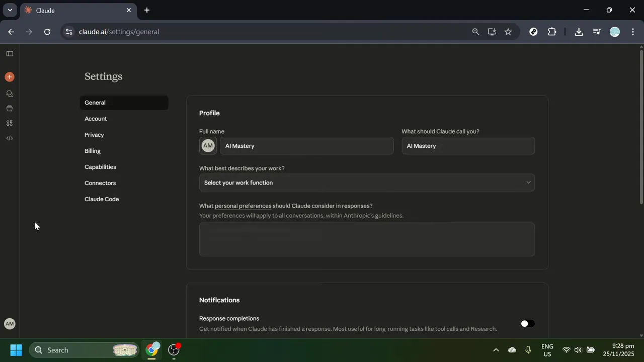Click the page vertical scrollbar
The height and width of the screenshot is (362, 644).
[x=641, y=126]
